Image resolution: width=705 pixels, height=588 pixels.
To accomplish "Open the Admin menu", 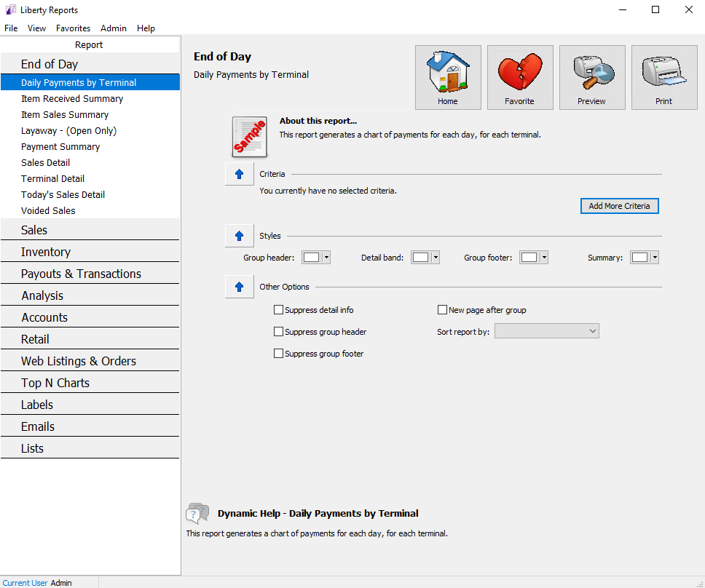I will pyautogui.click(x=114, y=28).
